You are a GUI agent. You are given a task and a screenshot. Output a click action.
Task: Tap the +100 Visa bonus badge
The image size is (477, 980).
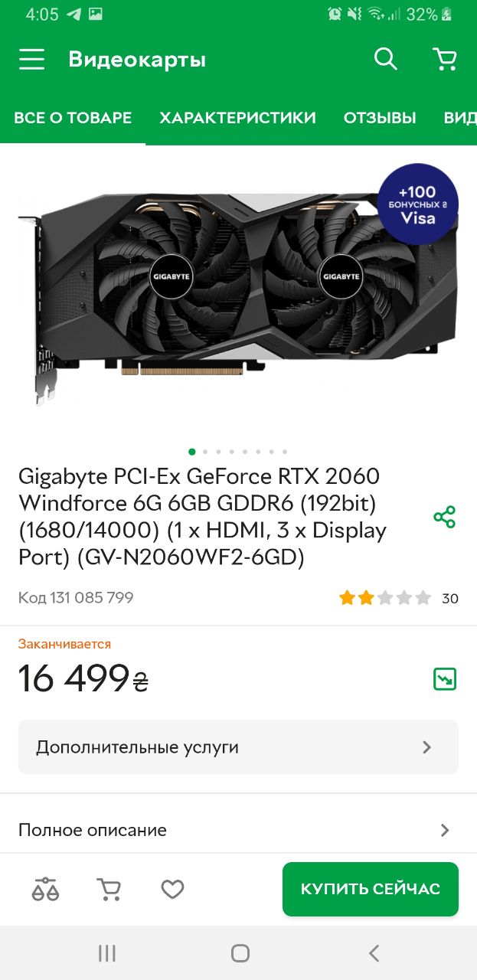(418, 204)
